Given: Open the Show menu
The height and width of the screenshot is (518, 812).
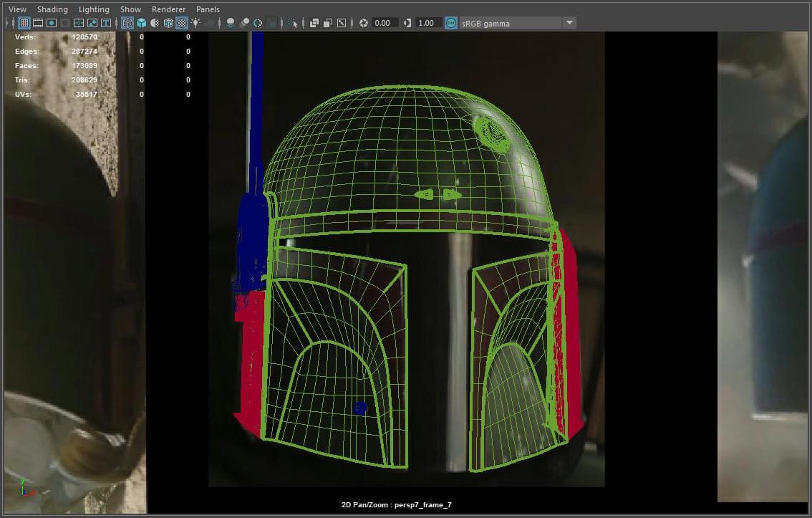Looking at the screenshot, I should click(130, 9).
